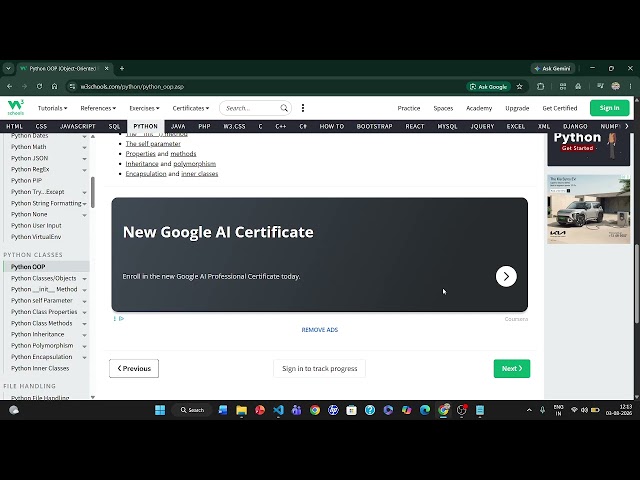Click Wi-Fi icon in system tray
This screenshot has width=640, height=480.
tap(574, 410)
